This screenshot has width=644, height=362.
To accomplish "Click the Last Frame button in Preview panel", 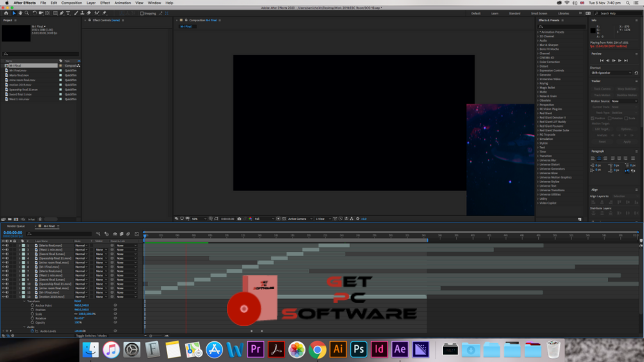I will pyautogui.click(x=626, y=60).
